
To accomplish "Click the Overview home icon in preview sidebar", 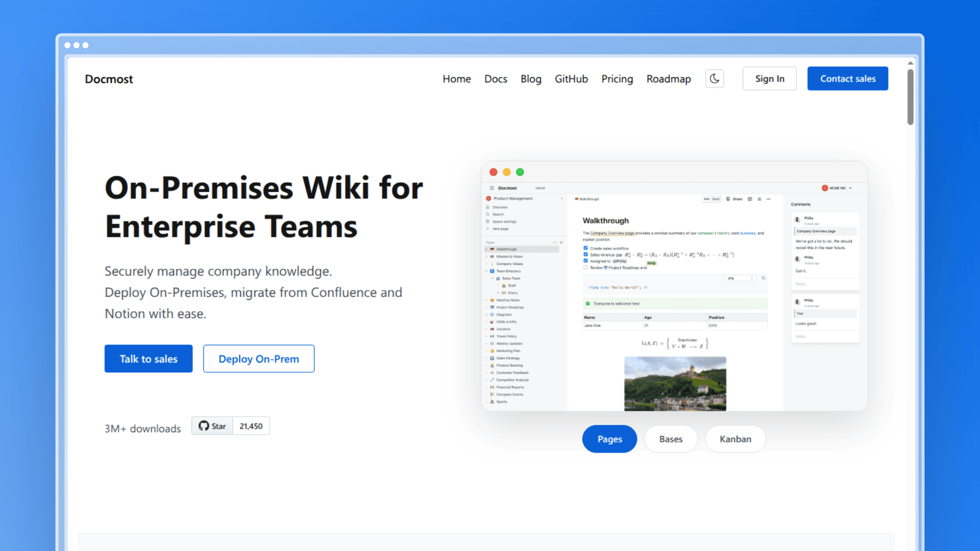I will 488,207.
